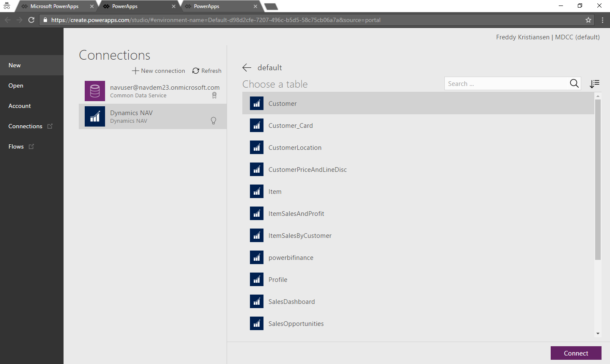
Task: Switch to the Microsoft PowerApps browser tab
Action: pos(54,6)
